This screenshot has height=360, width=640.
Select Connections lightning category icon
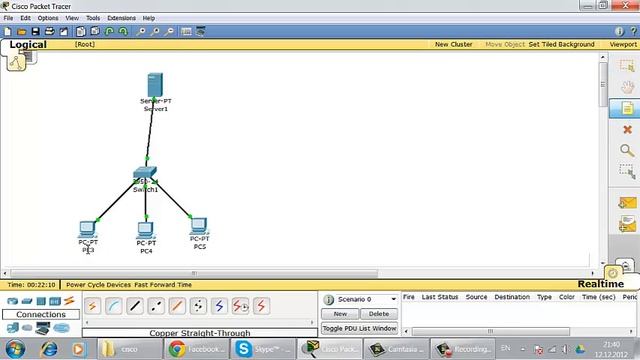coord(69,301)
